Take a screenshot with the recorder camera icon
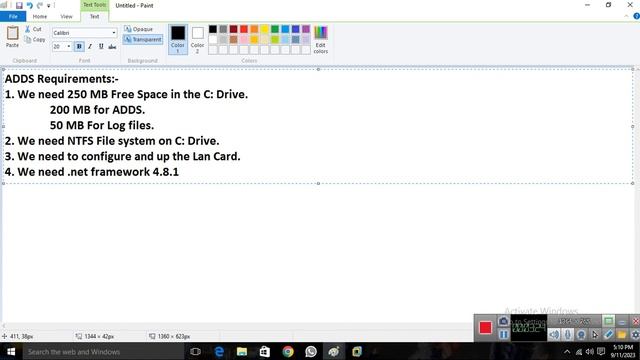 (503, 322)
